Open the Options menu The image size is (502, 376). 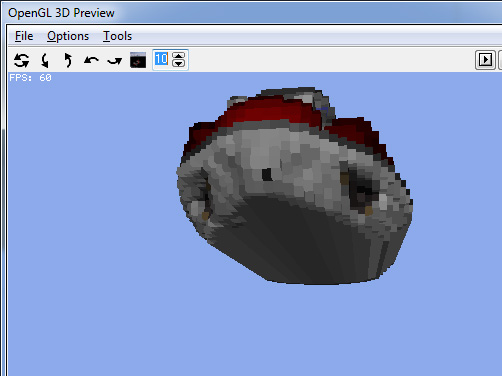coord(68,36)
